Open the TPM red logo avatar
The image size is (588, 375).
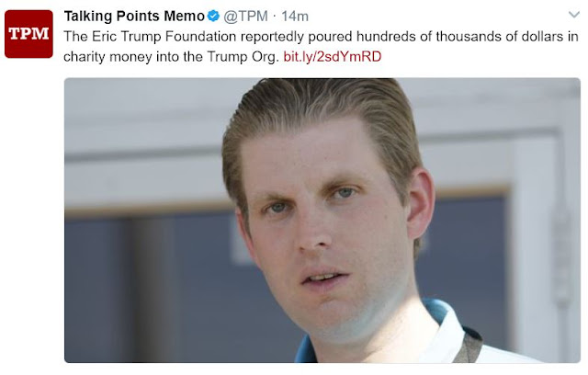point(28,34)
